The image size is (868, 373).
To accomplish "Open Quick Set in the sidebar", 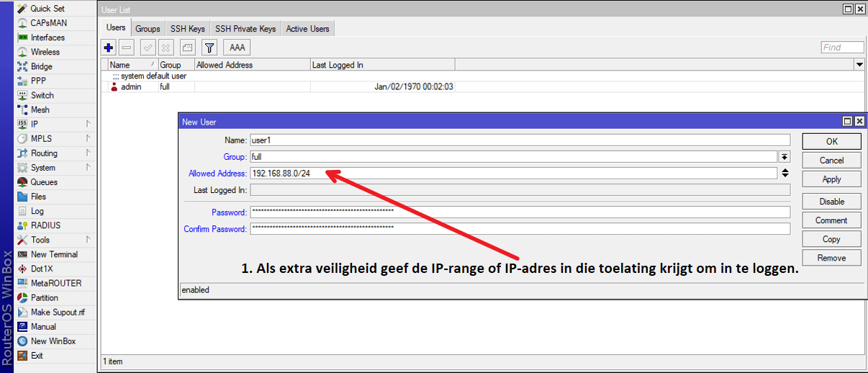I will coord(47,9).
